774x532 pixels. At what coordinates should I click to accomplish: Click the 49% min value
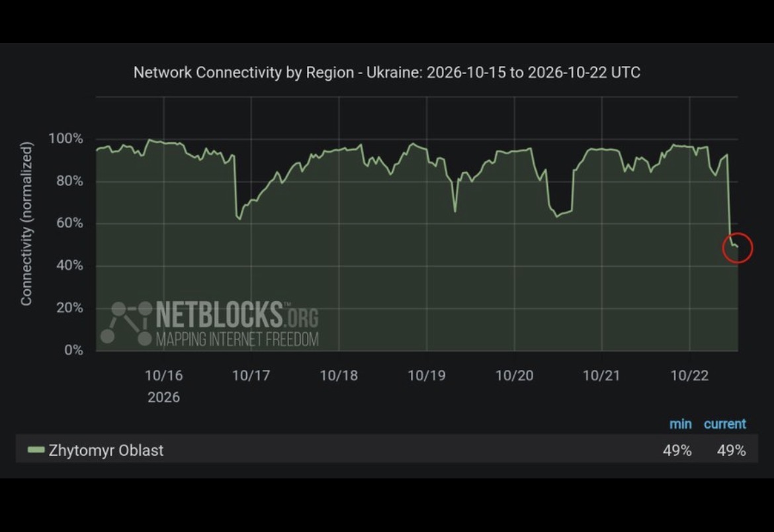click(677, 451)
